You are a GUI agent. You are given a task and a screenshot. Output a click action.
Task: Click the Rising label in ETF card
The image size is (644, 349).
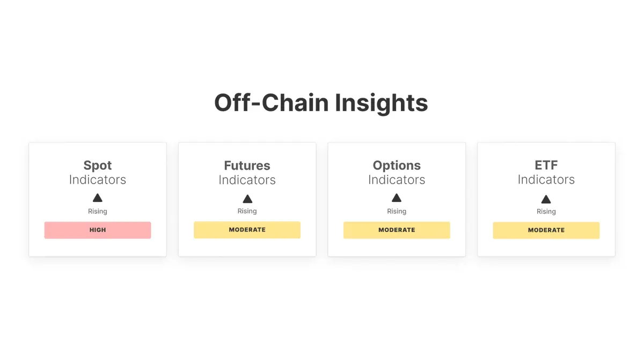[x=546, y=212]
